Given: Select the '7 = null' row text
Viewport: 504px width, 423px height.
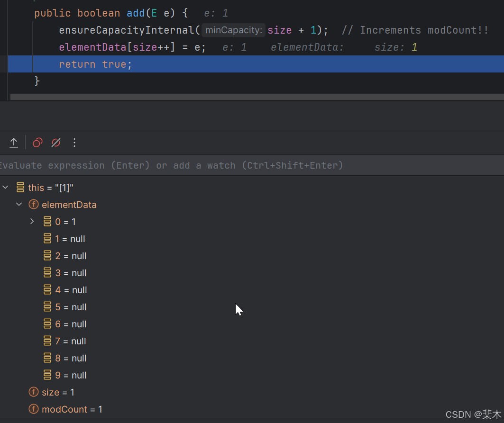Looking at the screenshot, I should point(70,341).
